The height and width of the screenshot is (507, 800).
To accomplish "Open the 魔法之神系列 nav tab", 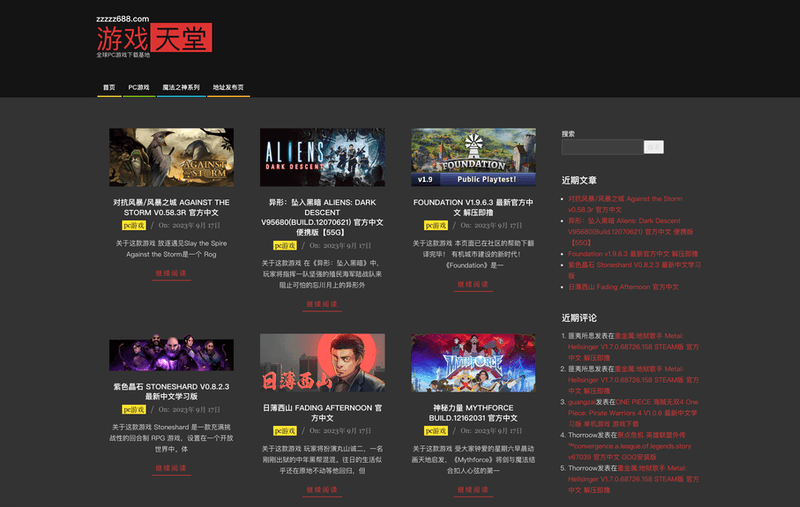I will pos(181,87).
